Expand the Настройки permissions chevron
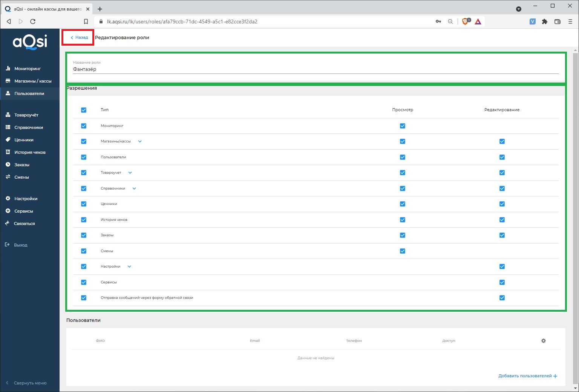The image size is (579, 392). tap(129, 266)
